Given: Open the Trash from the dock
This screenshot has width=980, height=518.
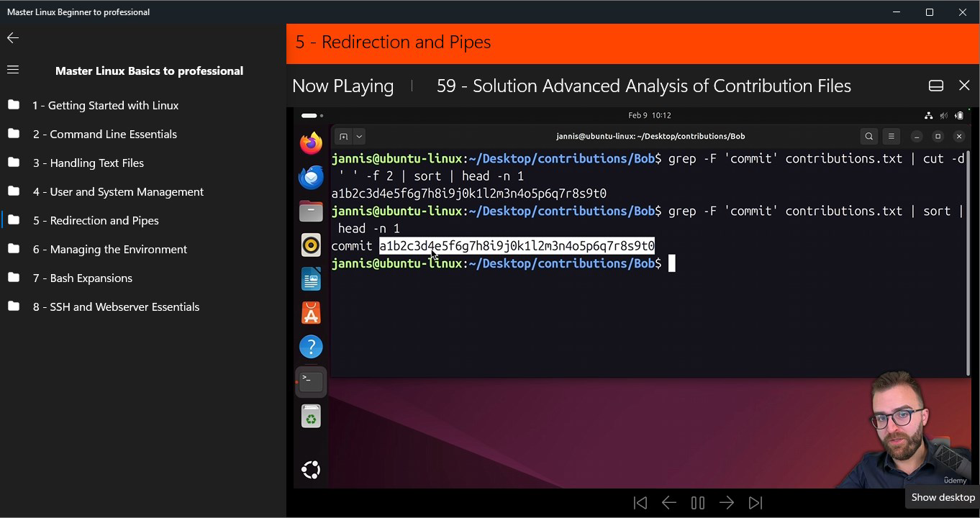Looking at the screenshot, I should pyautogui.click(x=311, y=416).
